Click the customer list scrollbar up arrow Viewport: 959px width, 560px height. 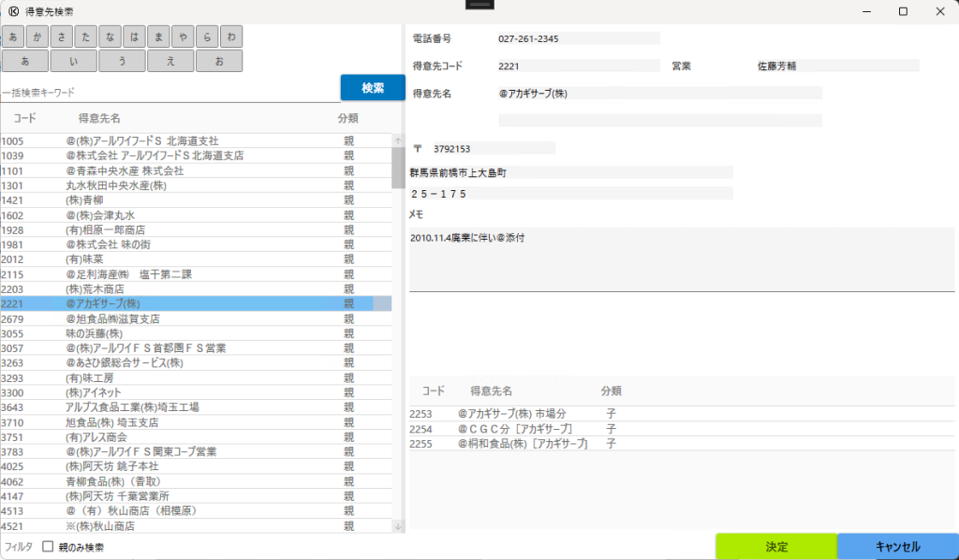398,140
